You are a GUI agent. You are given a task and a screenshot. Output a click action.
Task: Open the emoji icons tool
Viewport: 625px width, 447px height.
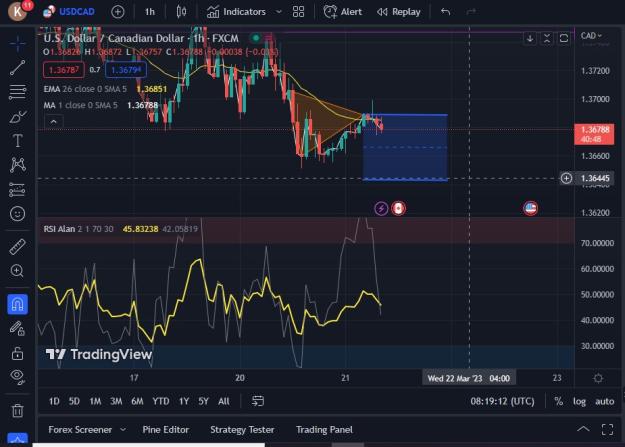(x=18, y=214)
